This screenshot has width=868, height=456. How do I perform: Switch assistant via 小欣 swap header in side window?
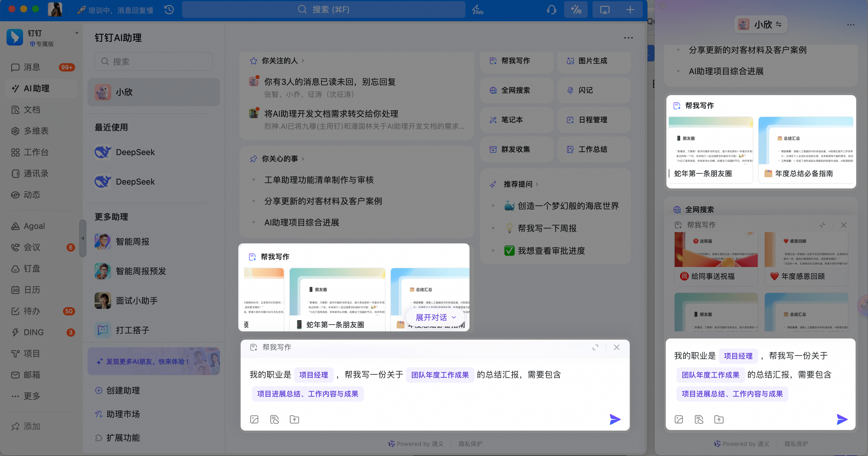tap(761, 25)
